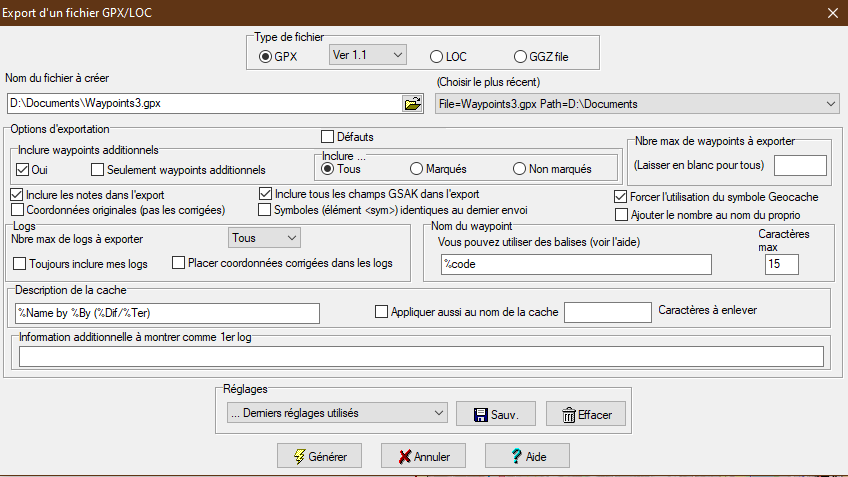The width and height of the screenshot is (848, 477).
Task: Open the Aide help button
Action: [x=527, y=456]
